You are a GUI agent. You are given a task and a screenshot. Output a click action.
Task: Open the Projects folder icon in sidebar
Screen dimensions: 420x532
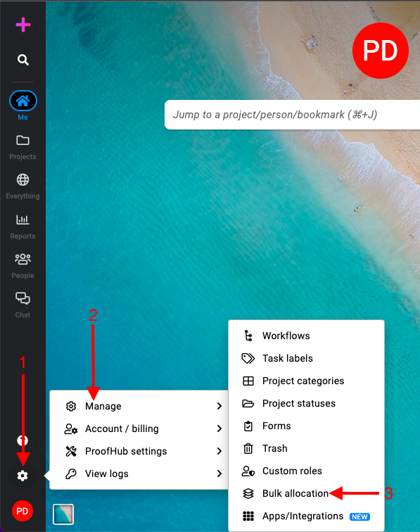[23, 141]
